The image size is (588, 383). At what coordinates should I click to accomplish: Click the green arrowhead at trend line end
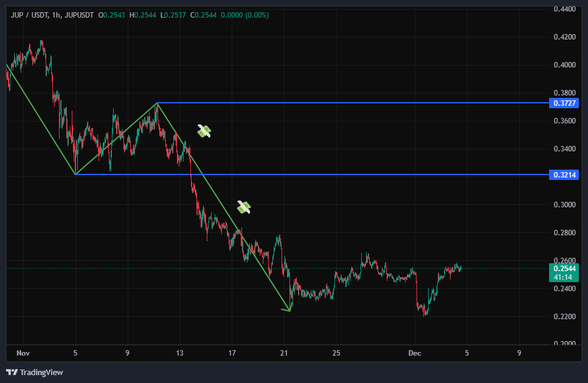pos(287,310)
